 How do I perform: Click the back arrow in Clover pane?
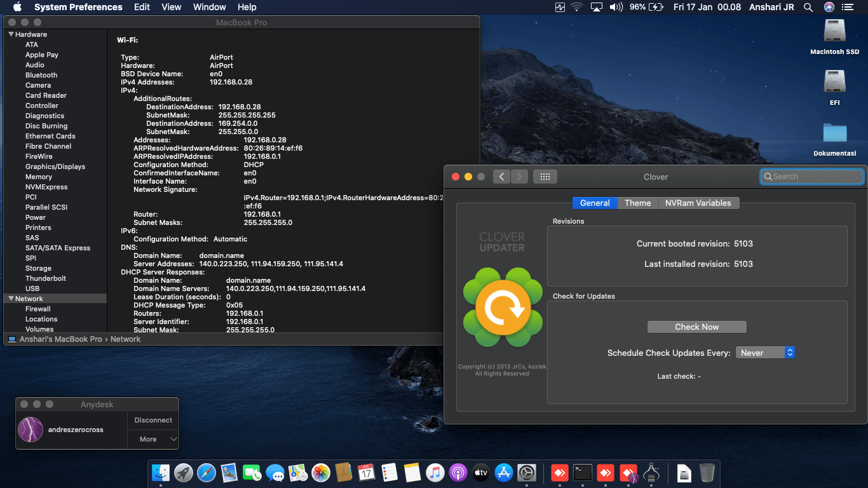(x=501, y=177)
